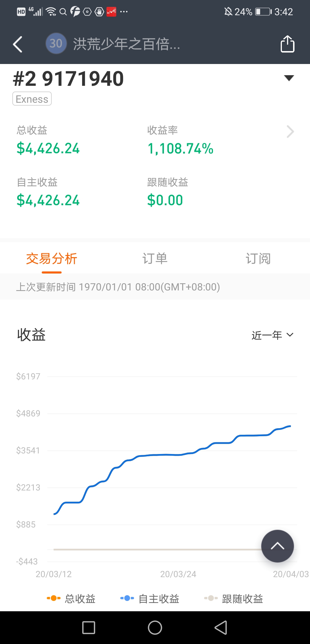Switch to the 订单 tab

tap(155, 259)
